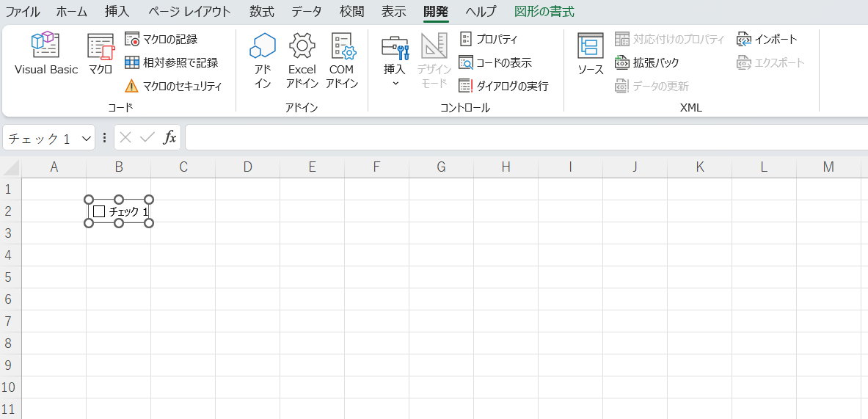Toggle デザイン モード
868x419 pixels.
pos(434,60)
